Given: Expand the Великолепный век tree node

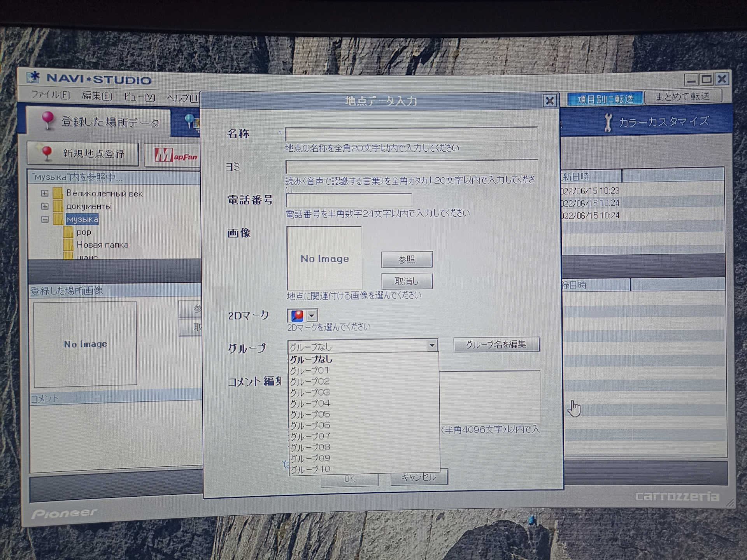Looking at the screenshot, I should point(45,193).
